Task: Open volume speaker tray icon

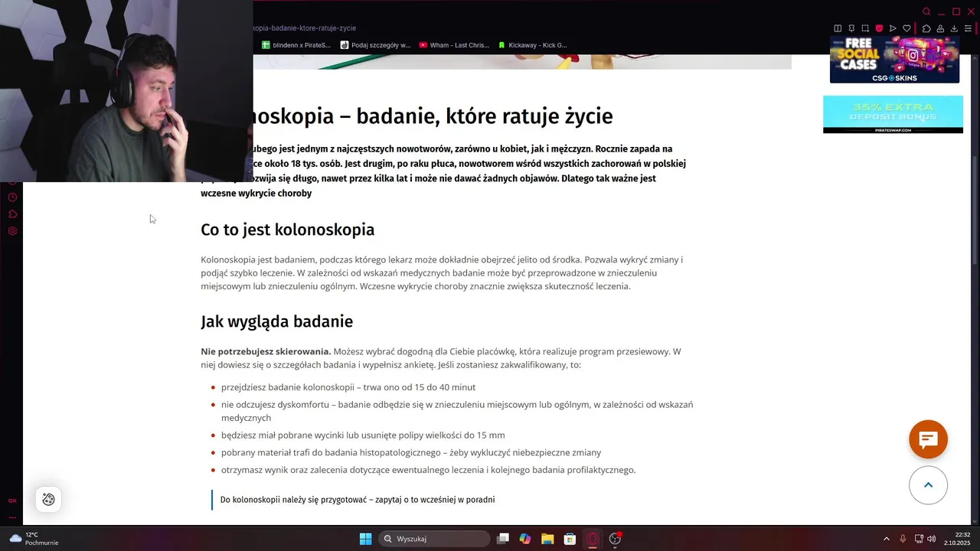Action: 932,539
